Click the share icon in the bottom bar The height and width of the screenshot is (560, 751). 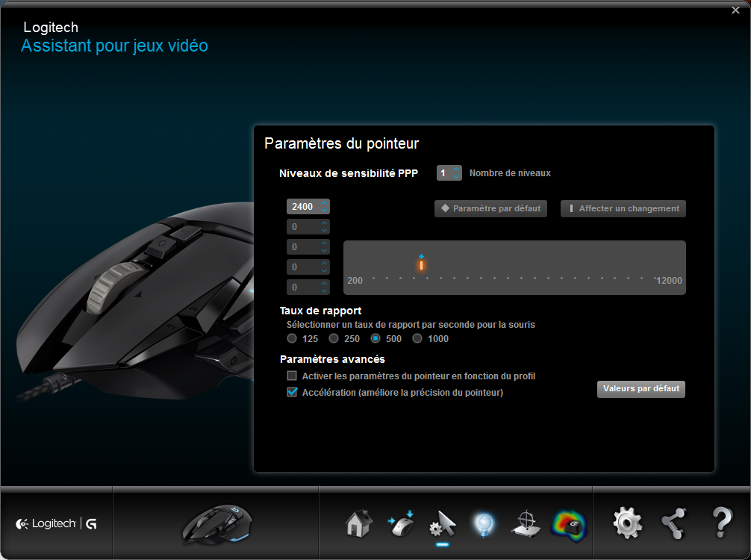tap(674, 523)
